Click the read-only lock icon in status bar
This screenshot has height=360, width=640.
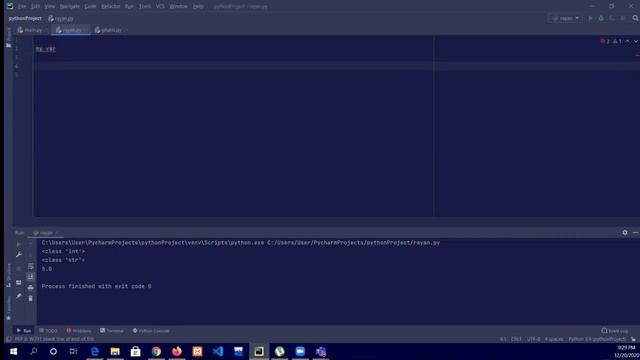point(633,339)
